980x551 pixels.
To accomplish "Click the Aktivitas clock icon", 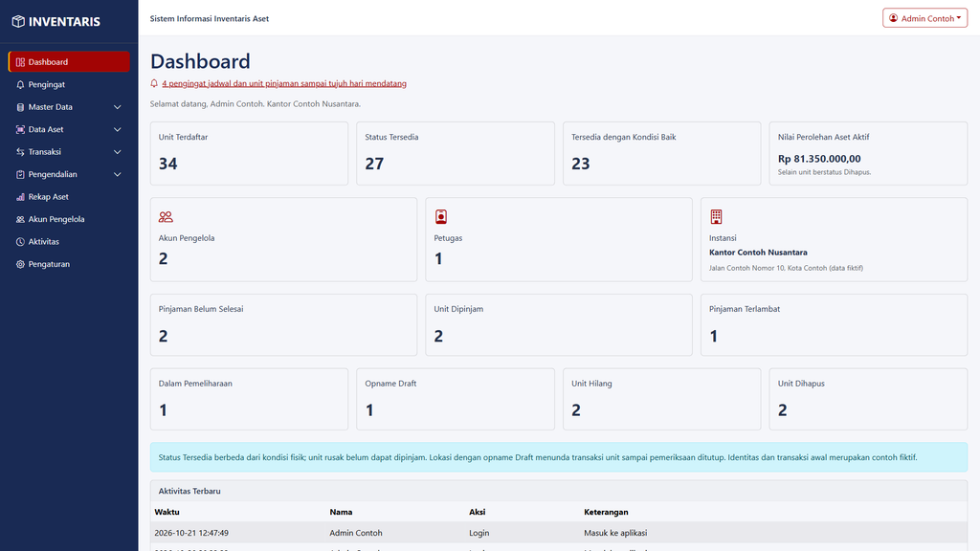I will coord(20,242).
